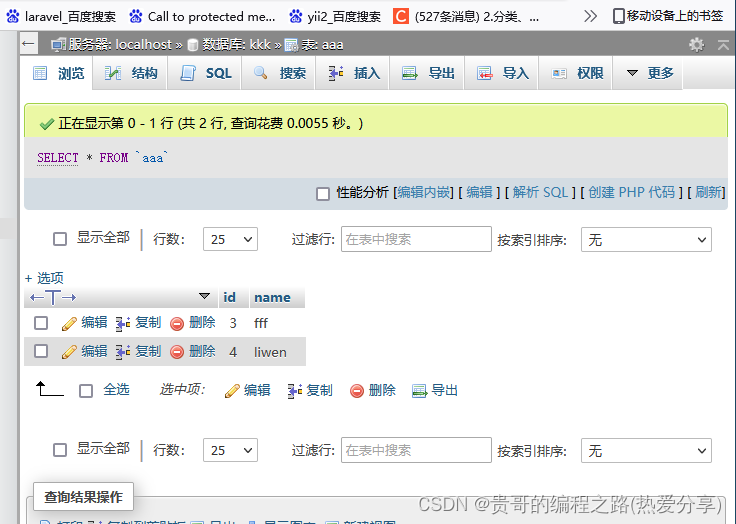Viewport: 736px width, 524px height.
Task: Open top 按索引排序 sort by index dropdown
Action: (x=646, y=239)
